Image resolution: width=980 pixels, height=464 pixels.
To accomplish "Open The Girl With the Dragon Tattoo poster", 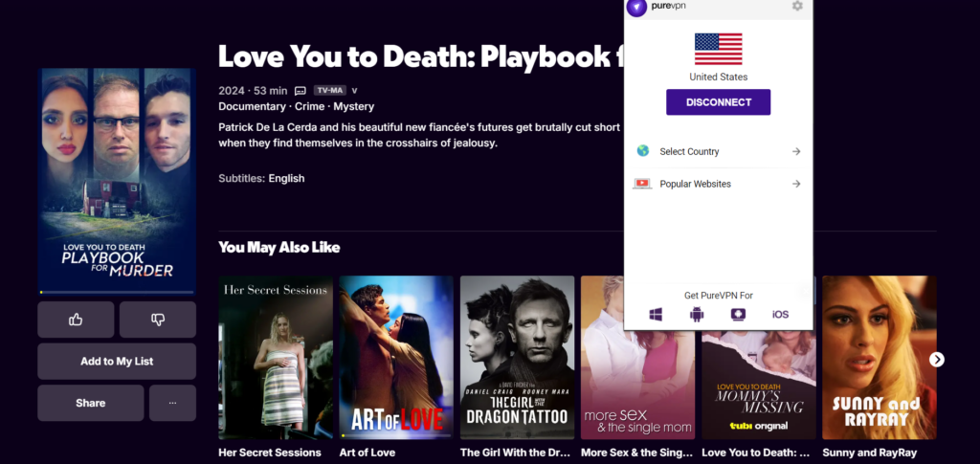I will pos(517,357).
